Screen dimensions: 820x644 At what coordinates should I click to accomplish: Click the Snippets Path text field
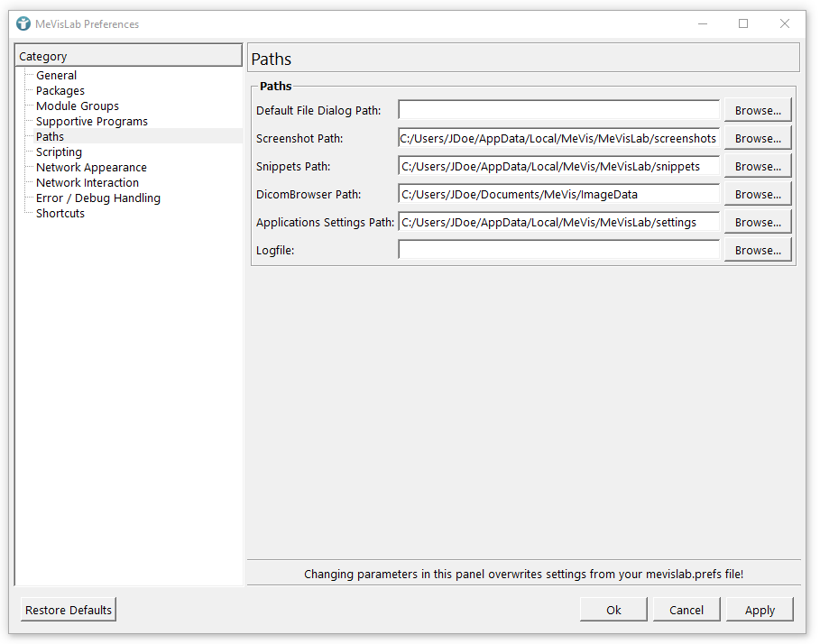(558, 167)
